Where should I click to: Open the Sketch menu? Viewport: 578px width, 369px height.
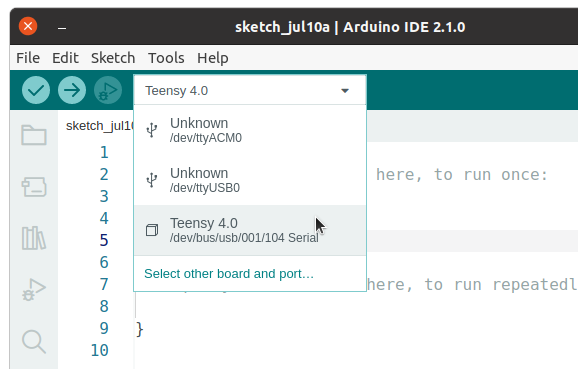(x=113, y=58)
